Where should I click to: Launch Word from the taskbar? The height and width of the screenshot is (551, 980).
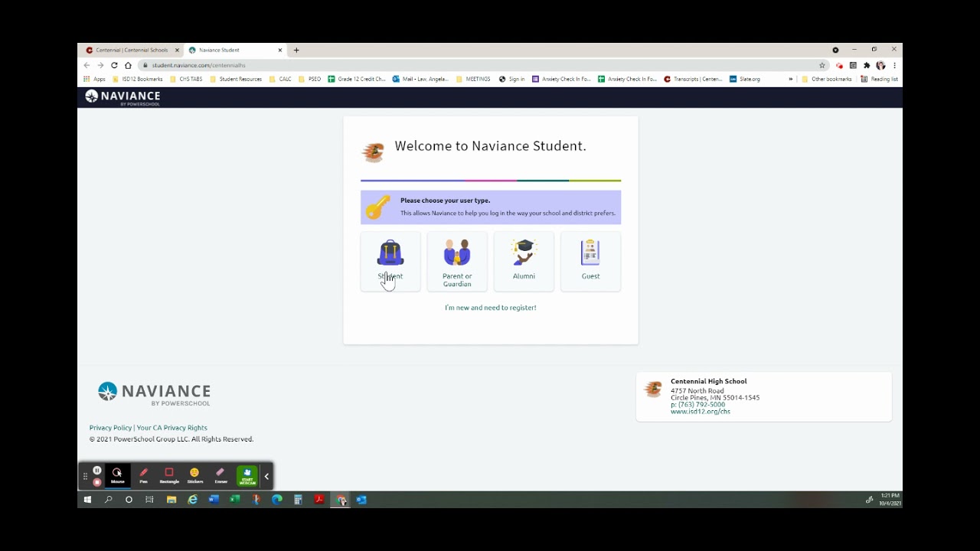(214, 500)
